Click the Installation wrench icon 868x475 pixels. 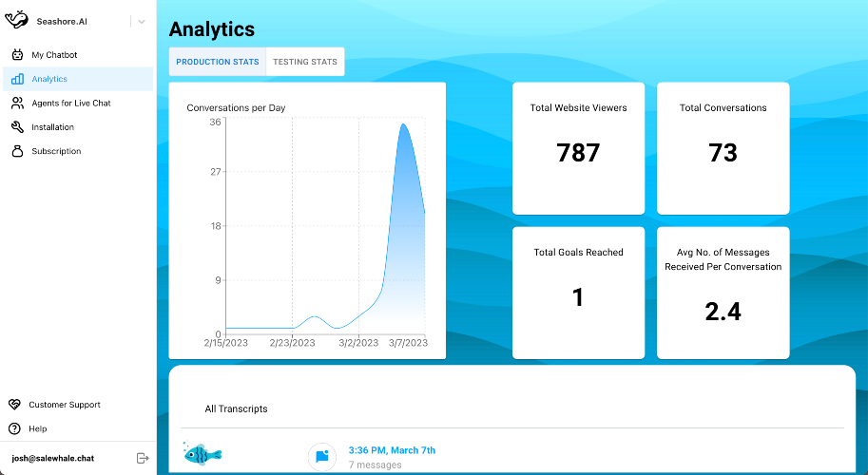click(18, 127)
